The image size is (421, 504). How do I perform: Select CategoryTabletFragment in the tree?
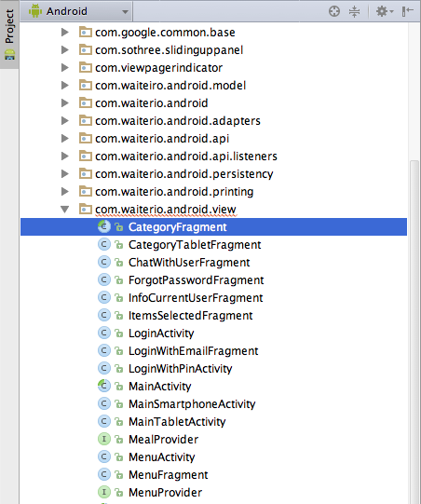tap(195, 245)
